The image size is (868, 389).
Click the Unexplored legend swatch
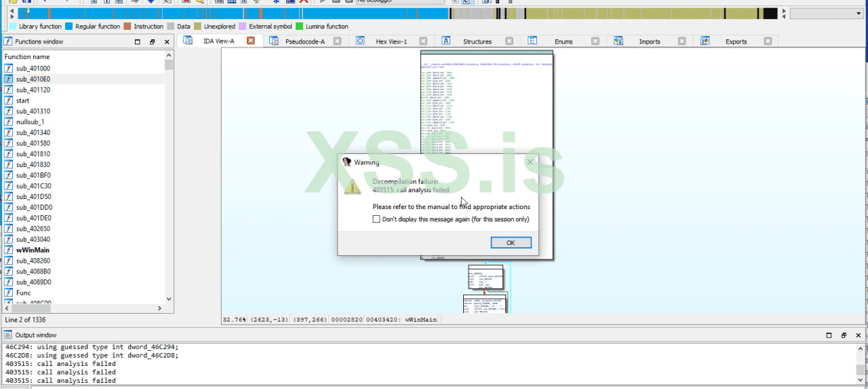[x=197, y=26]
